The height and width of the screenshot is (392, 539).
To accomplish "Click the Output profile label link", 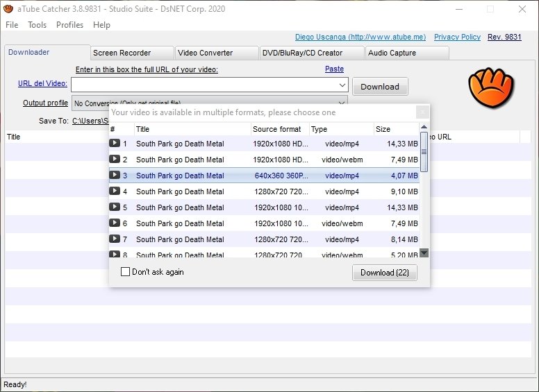I will tap(45, 103).
